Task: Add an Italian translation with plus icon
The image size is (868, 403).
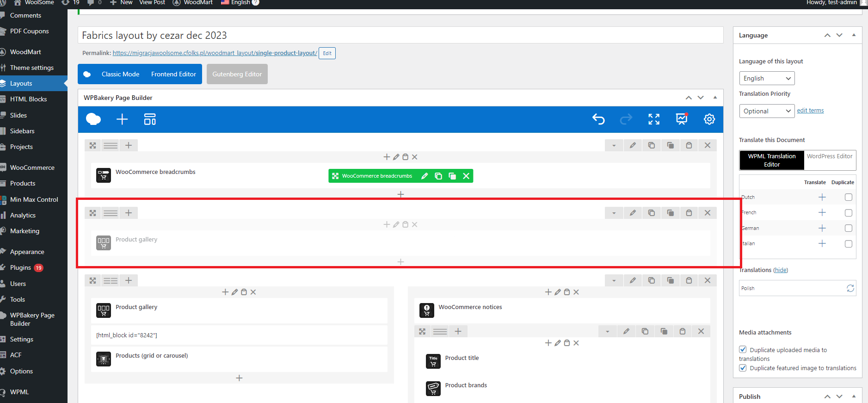Action: pyautogui.click(x=822, y=243)
